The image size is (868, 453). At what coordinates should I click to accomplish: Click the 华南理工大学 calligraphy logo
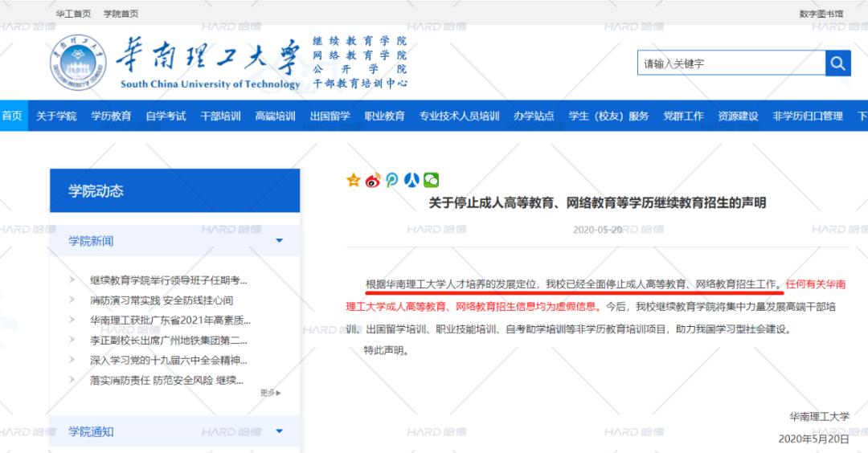click(209, 55)
